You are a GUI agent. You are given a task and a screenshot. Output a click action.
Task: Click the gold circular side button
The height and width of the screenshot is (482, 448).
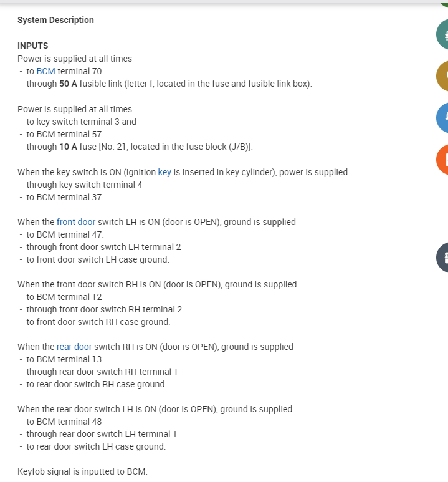(442, 76)
